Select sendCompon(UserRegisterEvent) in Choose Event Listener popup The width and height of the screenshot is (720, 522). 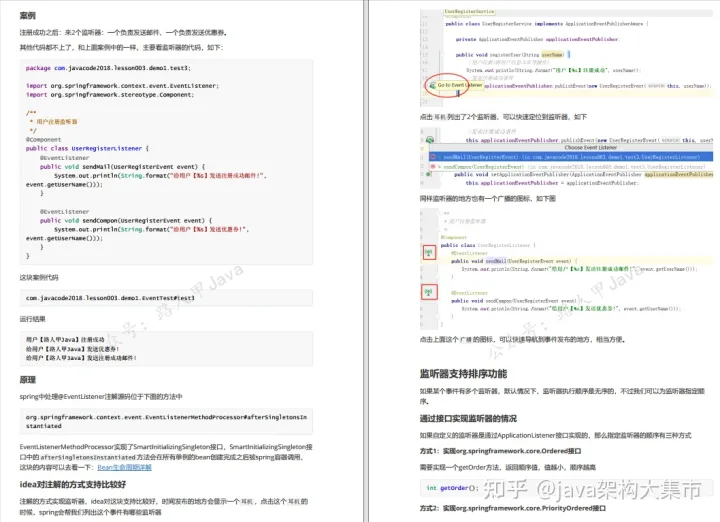tap(571, 167)
